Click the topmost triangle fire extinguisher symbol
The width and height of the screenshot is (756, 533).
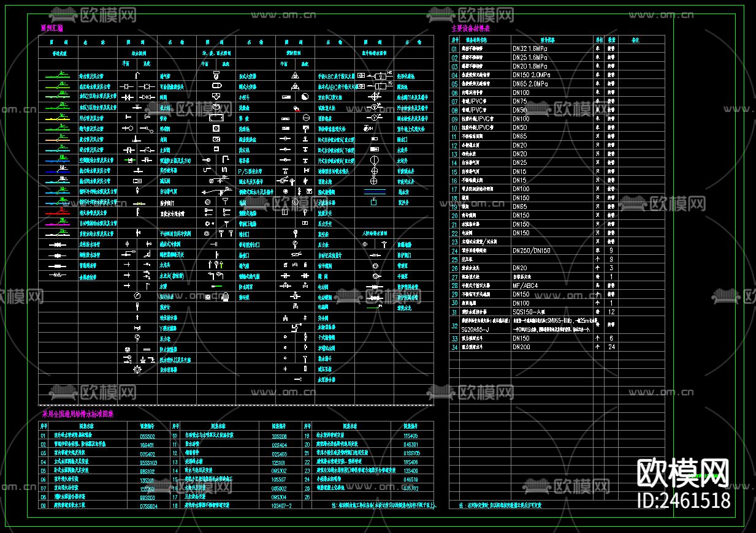click(x=295, y=75)
